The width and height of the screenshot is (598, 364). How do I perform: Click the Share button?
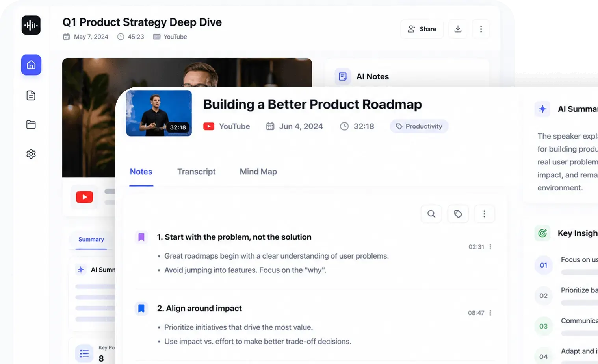coord(422,29)
